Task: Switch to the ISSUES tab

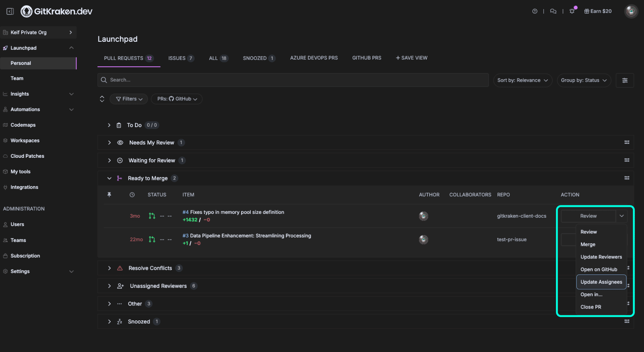Action: click(x=176, y=58)
